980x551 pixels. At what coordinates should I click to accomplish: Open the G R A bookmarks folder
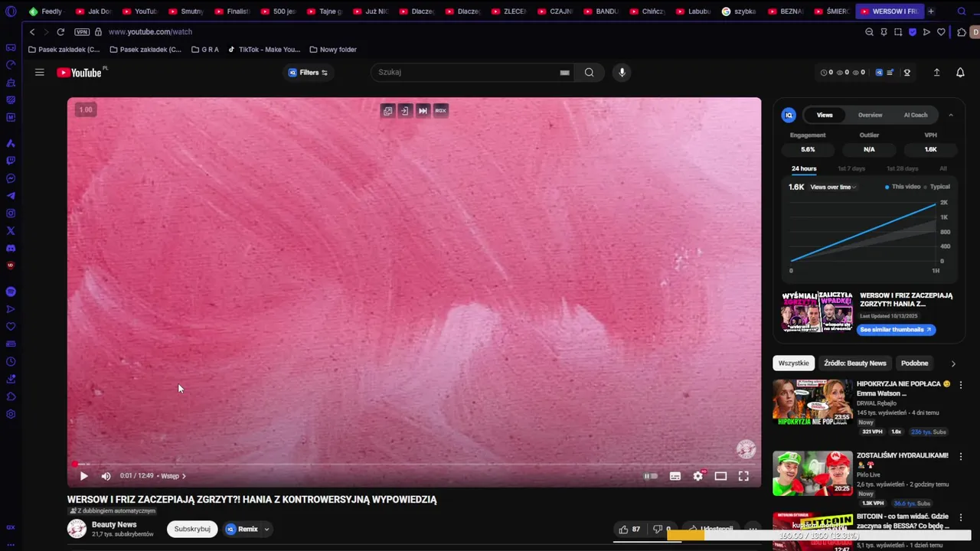pyautogui.click(x=205, y=50)
